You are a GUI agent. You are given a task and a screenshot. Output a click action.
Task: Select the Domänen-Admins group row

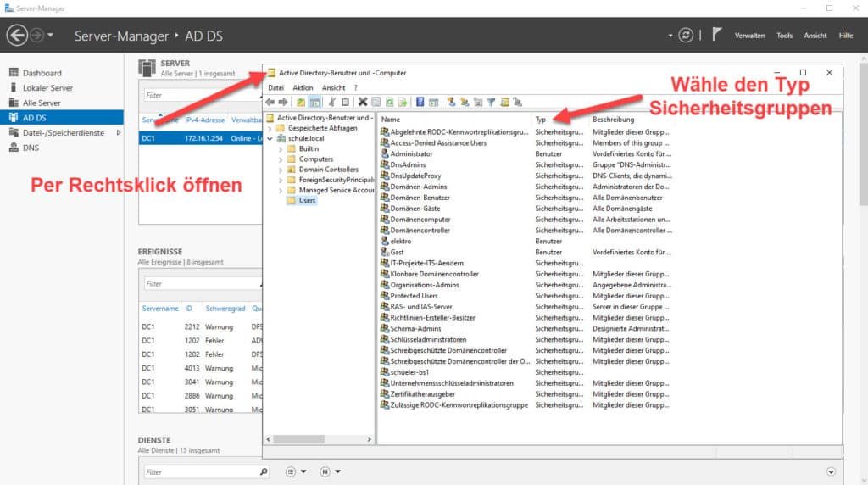tap(418, 187)
